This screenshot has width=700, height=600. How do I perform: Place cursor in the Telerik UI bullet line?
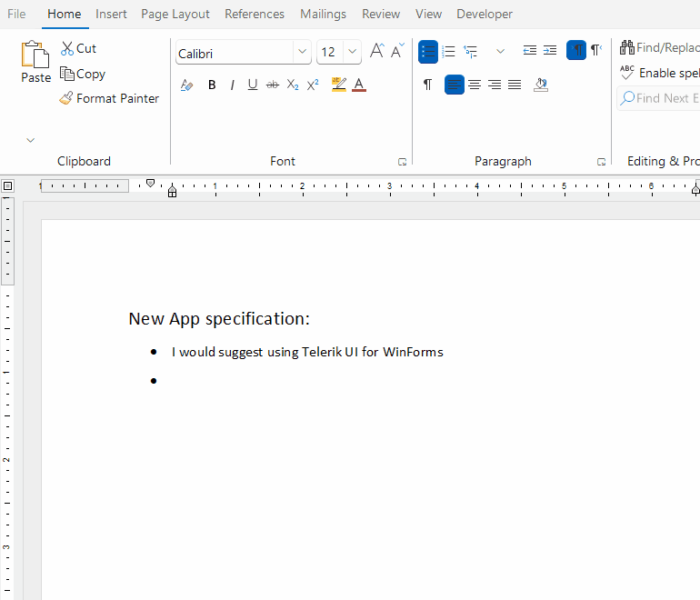point(307,352)
